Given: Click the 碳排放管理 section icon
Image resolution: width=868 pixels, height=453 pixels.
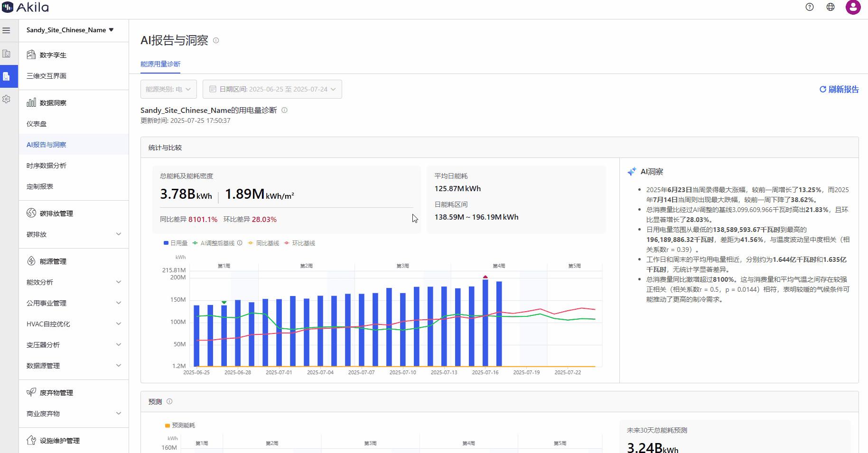Looking at the screenshot, I should click(x=31, y=213).
